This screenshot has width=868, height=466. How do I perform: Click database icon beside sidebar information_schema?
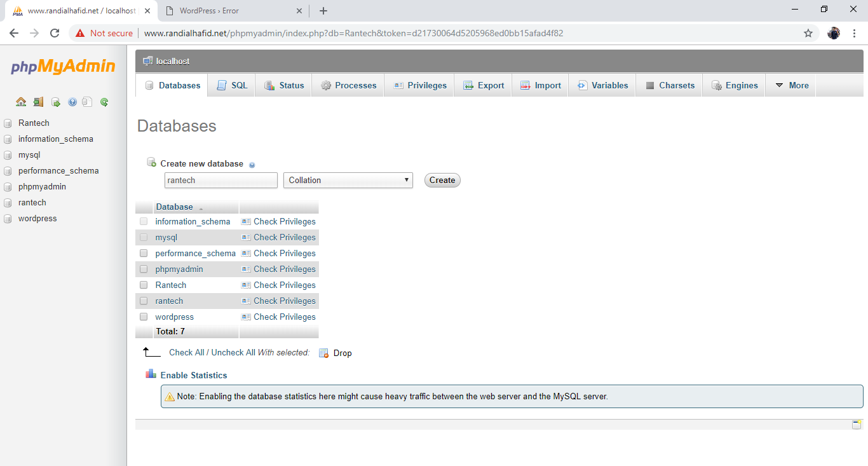pyautogui.click(x=8, y=139)
